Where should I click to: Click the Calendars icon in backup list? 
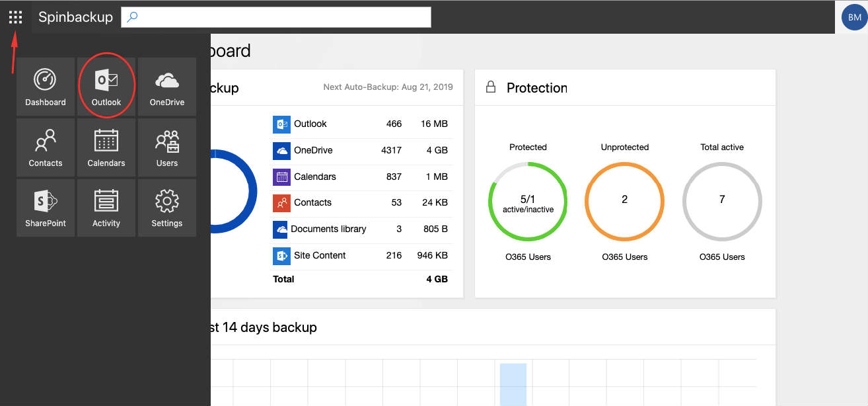point(281,177)
